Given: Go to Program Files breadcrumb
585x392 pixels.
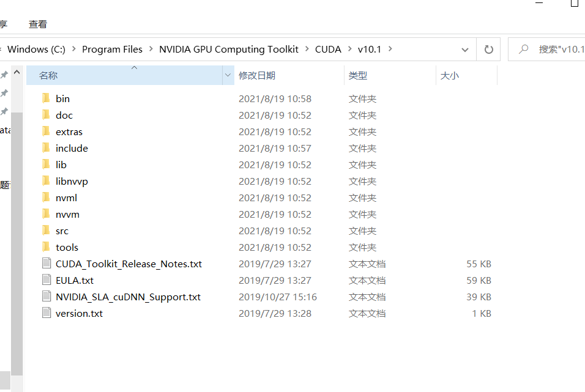Looking at the screenshot, I should coord(113,50).
